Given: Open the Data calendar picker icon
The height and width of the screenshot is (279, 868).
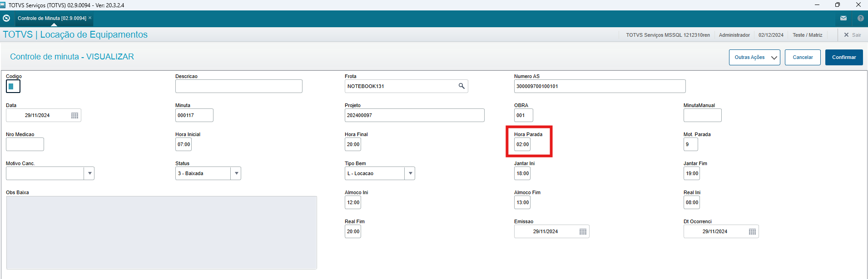Looking at the screenshot, I should 75,115.
